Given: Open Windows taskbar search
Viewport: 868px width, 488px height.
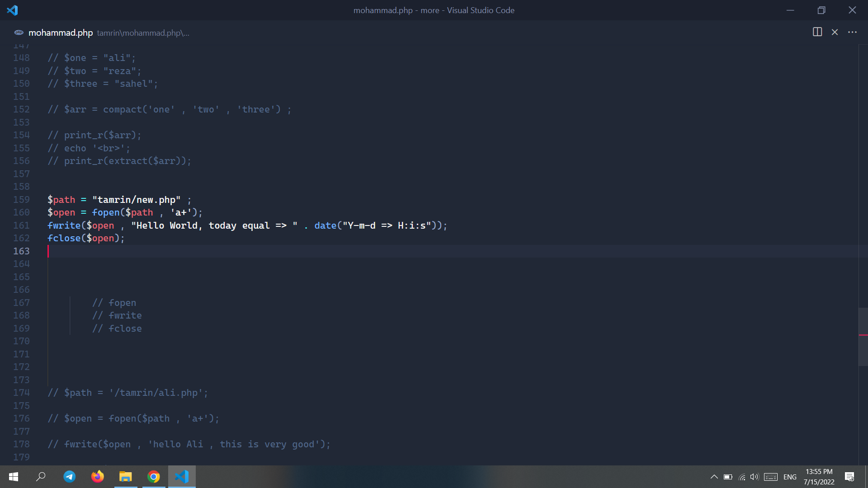Looking at the screenshot, I should tap(41, 477).
